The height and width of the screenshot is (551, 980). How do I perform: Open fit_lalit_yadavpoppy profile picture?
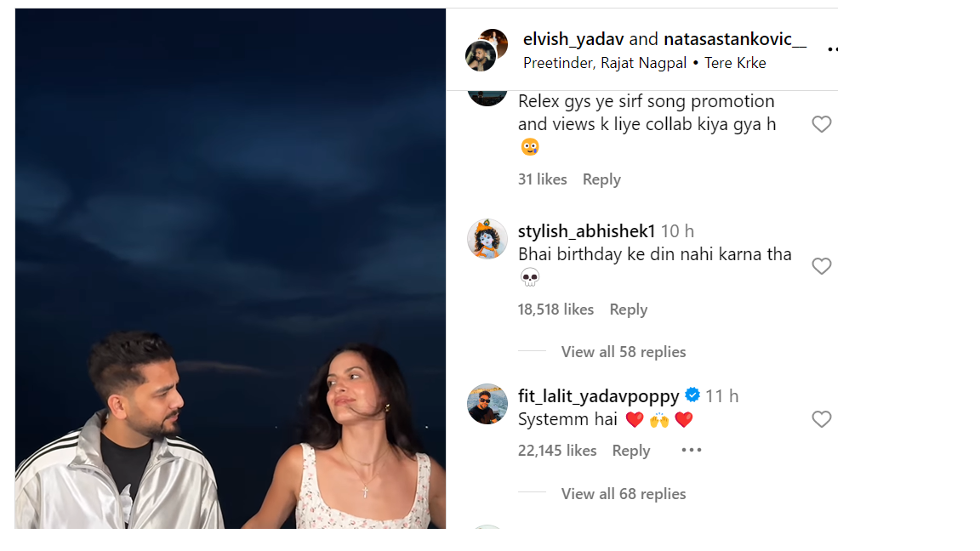point(487,404)
